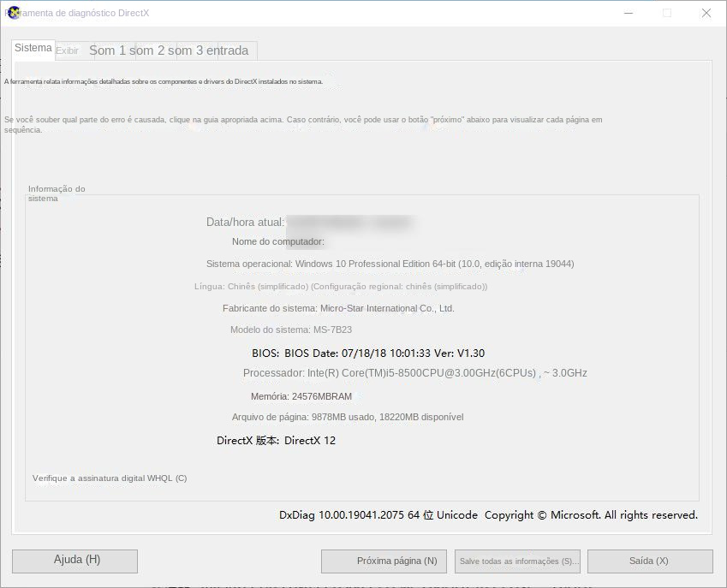Go to Próxima página (N)
The width and height of the screenshot is (727, 588).
384,561
